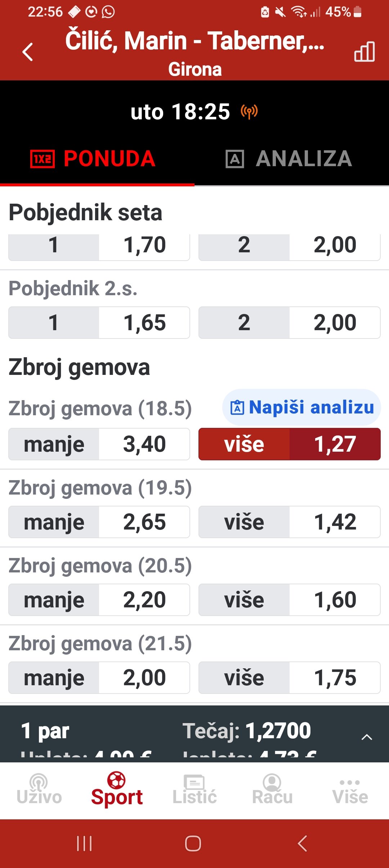389x868 pixels.
Task: Tap the Sport tab in bottom bar
Action: pyautogui.click(x=117, y=789)
